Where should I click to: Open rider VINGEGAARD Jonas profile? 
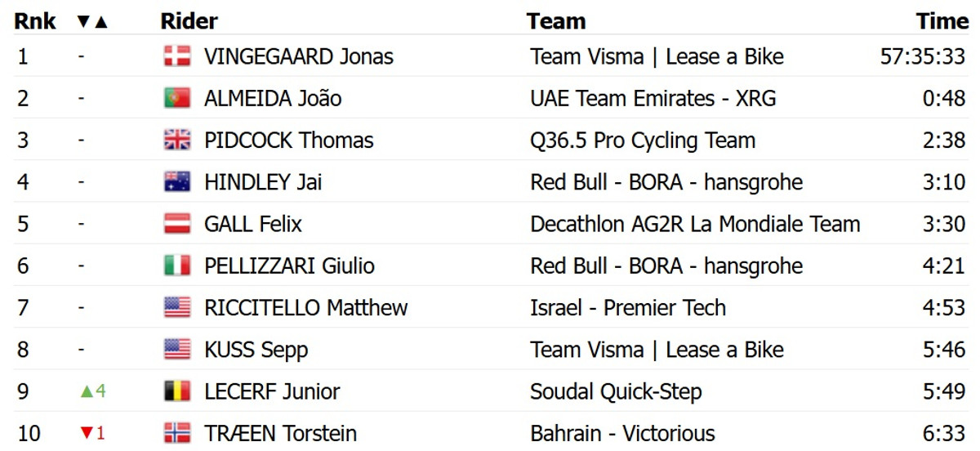pyautogui.click(x=298, y=57)
